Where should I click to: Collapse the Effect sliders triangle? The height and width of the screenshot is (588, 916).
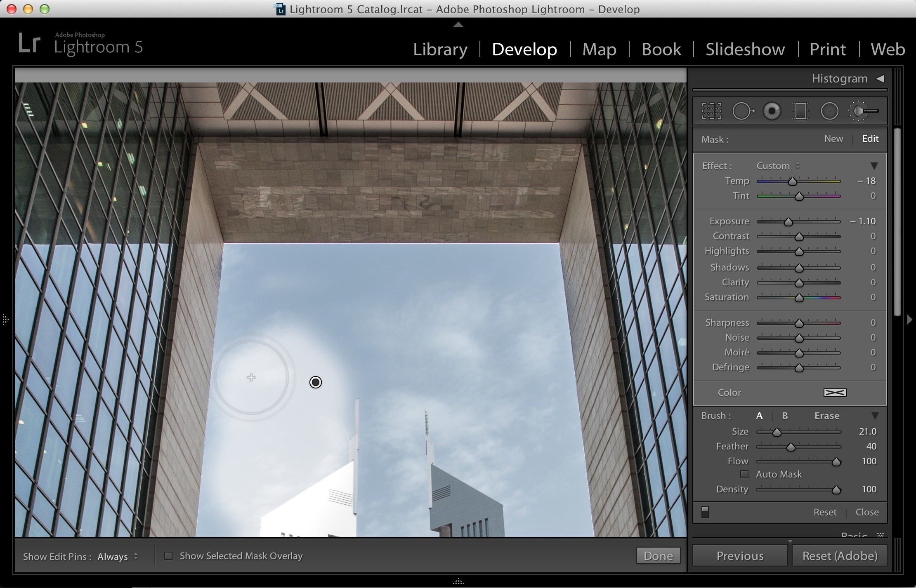874,166
